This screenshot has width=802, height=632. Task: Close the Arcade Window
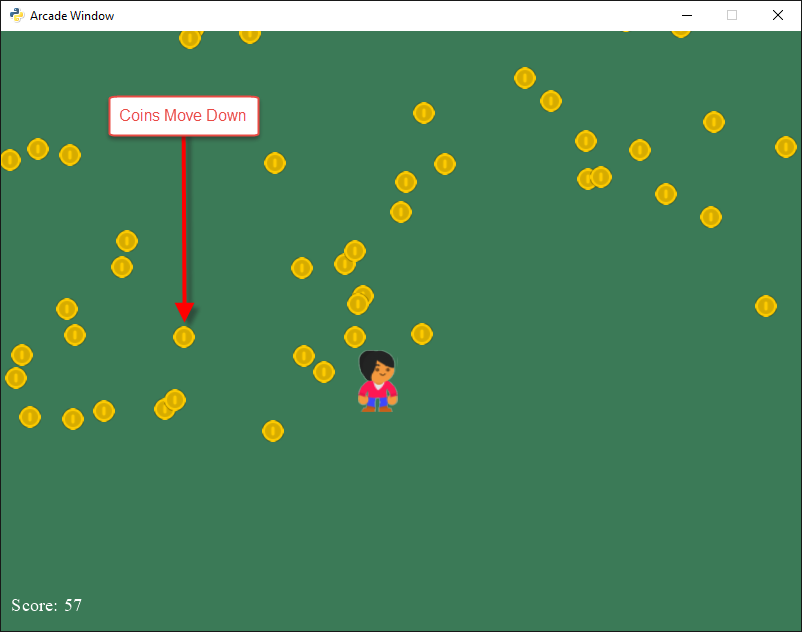click(x=778, y=15)
